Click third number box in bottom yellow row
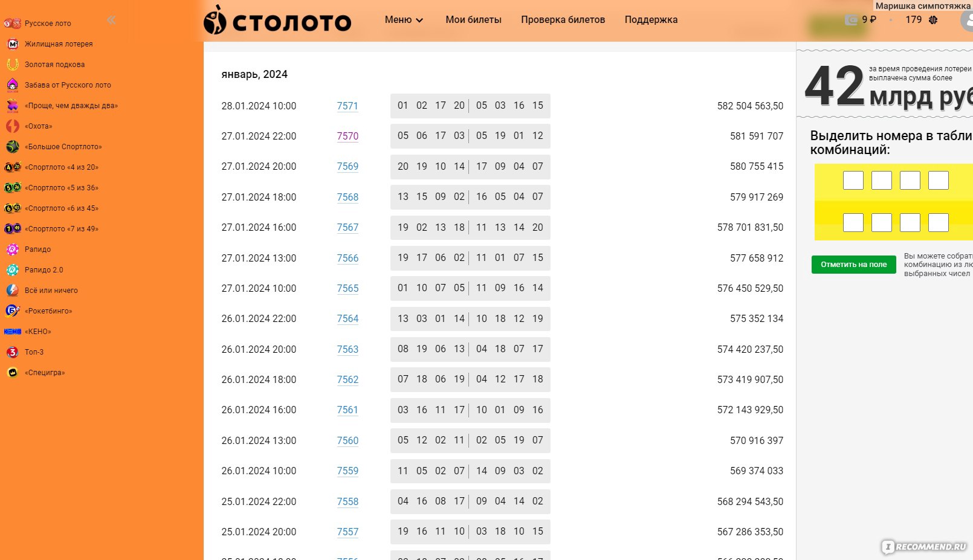Screen dimensions: 973x560 click(x=910, y=223)
